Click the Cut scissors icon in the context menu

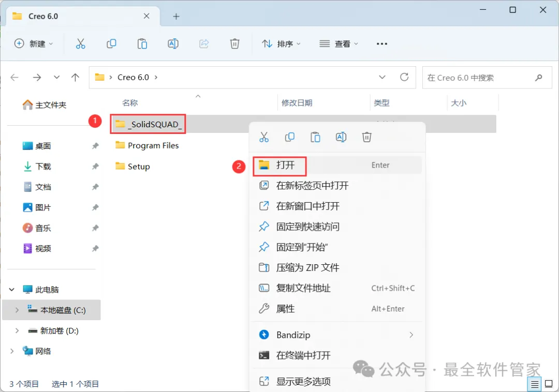point(264,137)
